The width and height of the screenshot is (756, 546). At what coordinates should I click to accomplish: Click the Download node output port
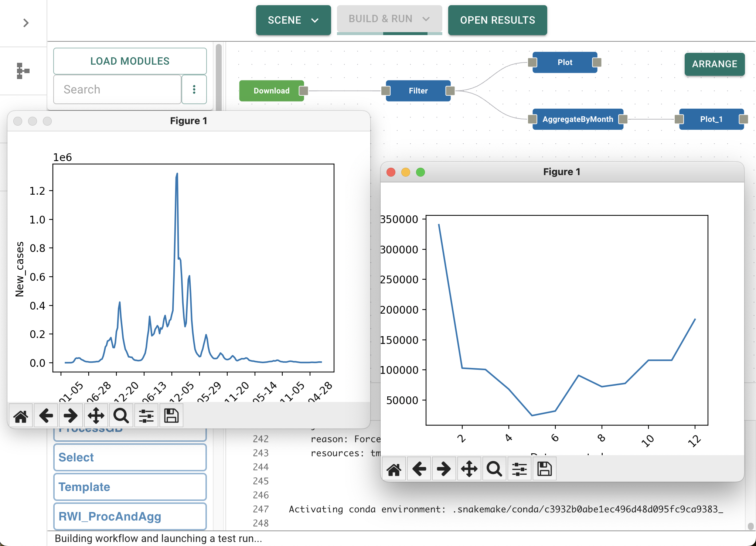304,91
